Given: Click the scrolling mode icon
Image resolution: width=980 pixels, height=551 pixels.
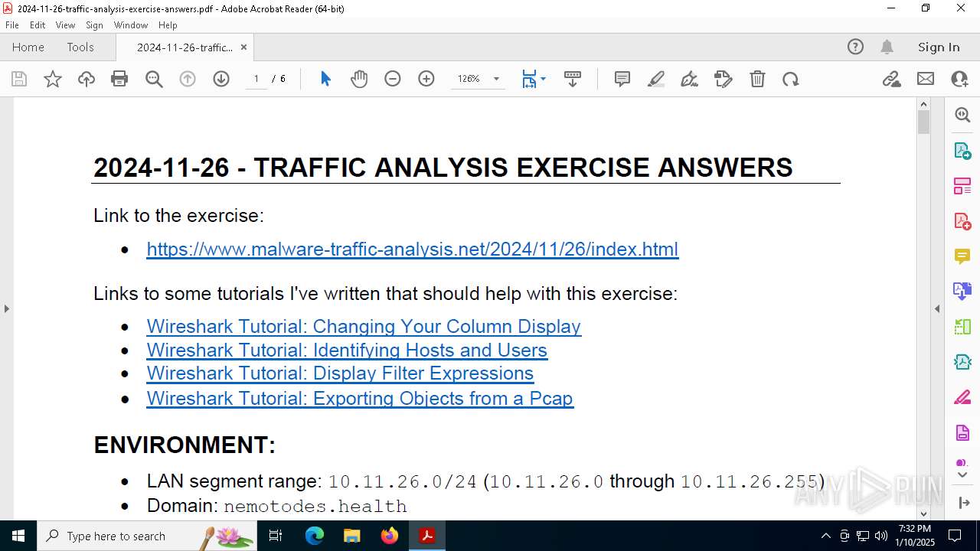Looking at the screenshot, I should (573, 79).
